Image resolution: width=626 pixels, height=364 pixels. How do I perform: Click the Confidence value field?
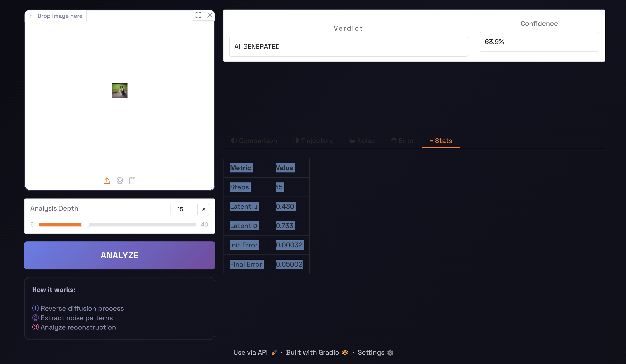click(x=539, y=42)
